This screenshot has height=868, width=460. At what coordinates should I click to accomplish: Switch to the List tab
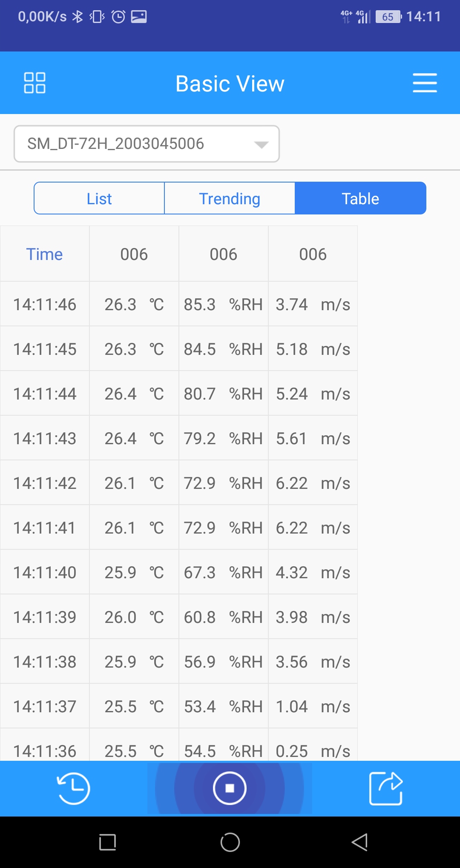pyautogui.click(x=99, y=198)
